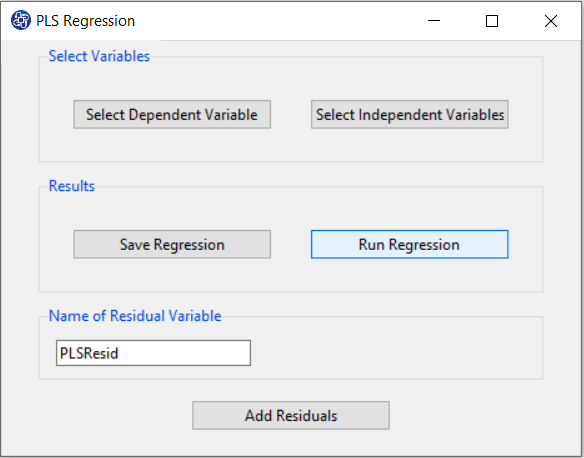Click the Select Variables group label

click(x=99, y=56)
